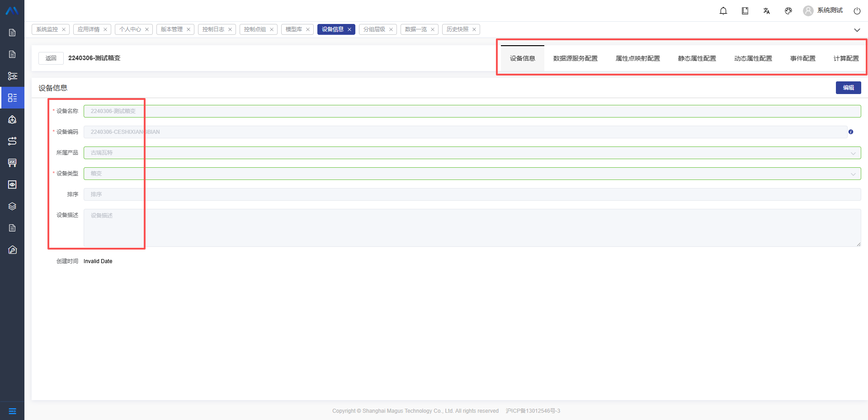868x420 pixels.
Task: Close the 设备信息 page tab
Action: tap(349, 29)
